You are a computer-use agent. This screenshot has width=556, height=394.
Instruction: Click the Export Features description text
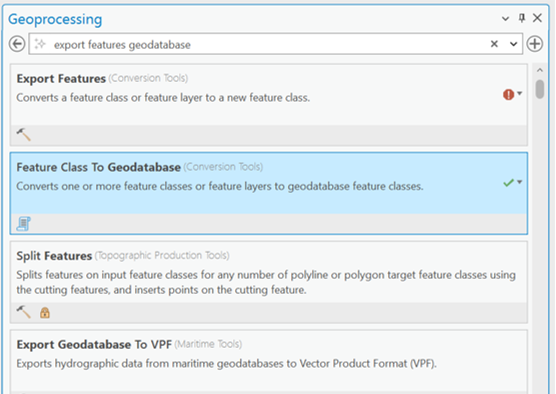click(163, 98)
